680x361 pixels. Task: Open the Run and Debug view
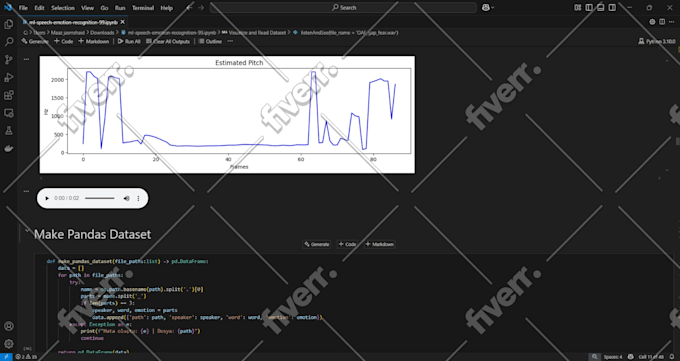pyautogui.click(x=9, y=78)
